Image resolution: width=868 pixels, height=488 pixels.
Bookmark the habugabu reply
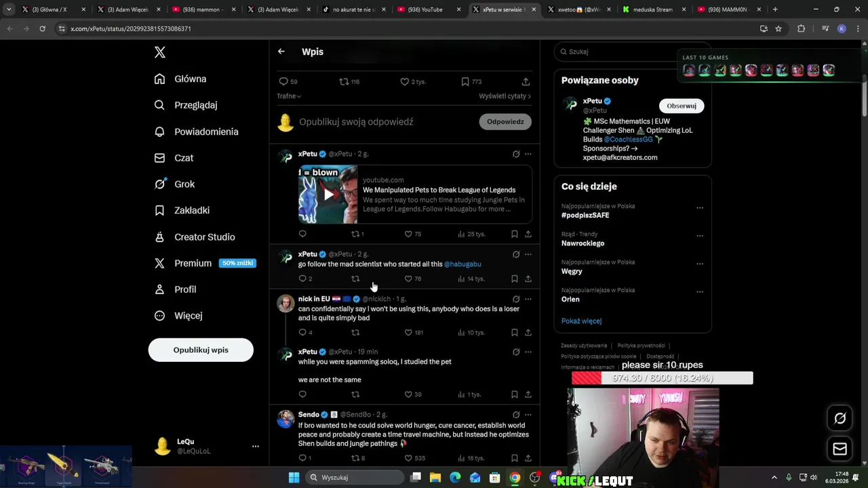pos(514,279)
